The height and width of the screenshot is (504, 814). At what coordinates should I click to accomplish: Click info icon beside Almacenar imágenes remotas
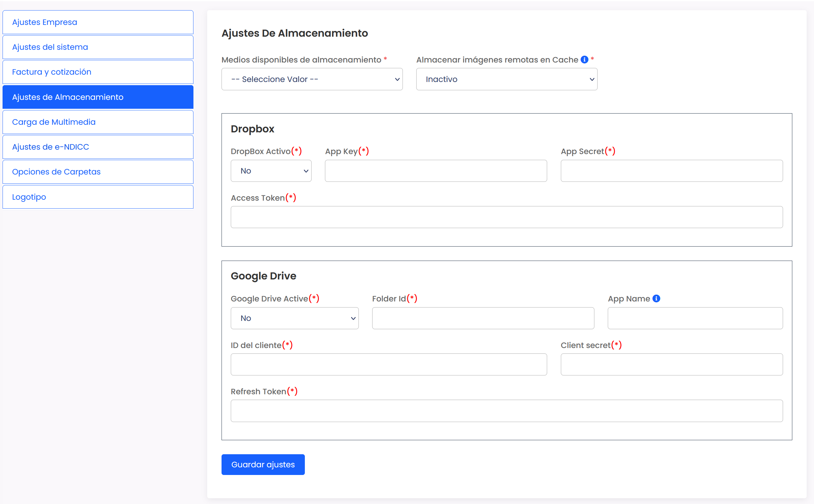584,59
